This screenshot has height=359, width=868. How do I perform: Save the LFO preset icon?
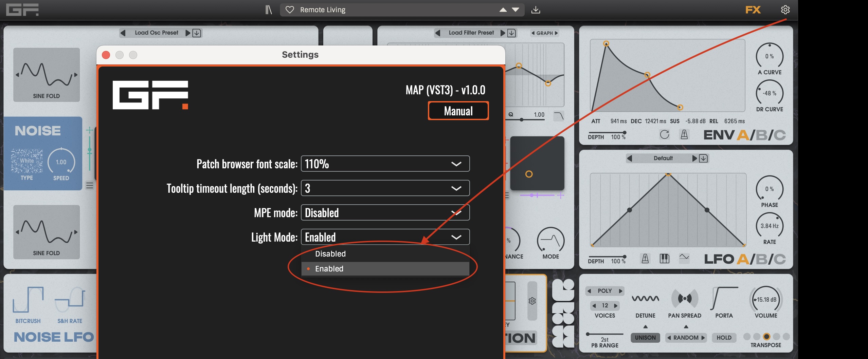coord(703,158)
